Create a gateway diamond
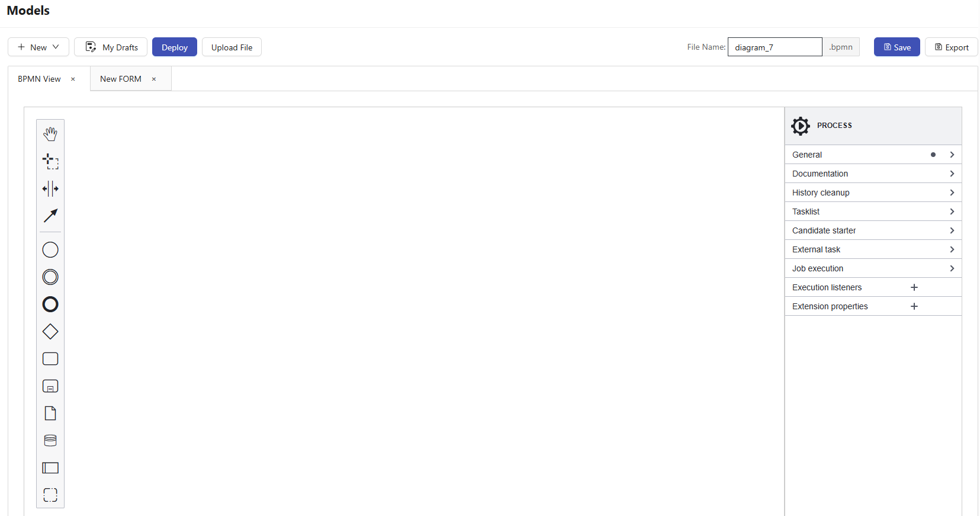980x516 pixels. [50, 332]
